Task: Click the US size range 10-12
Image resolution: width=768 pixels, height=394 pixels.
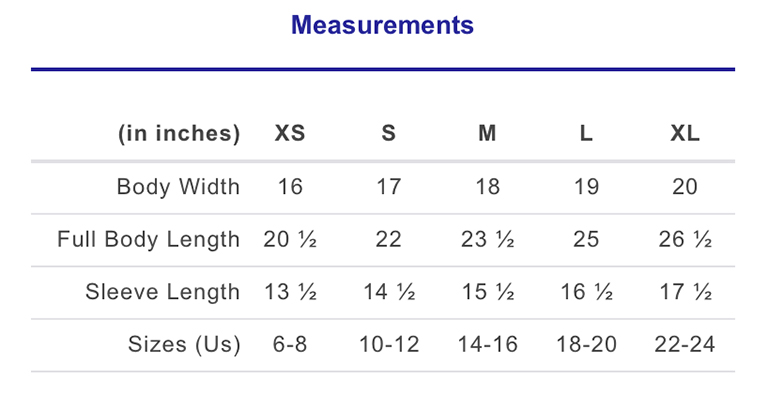Action: pos(389,345)
